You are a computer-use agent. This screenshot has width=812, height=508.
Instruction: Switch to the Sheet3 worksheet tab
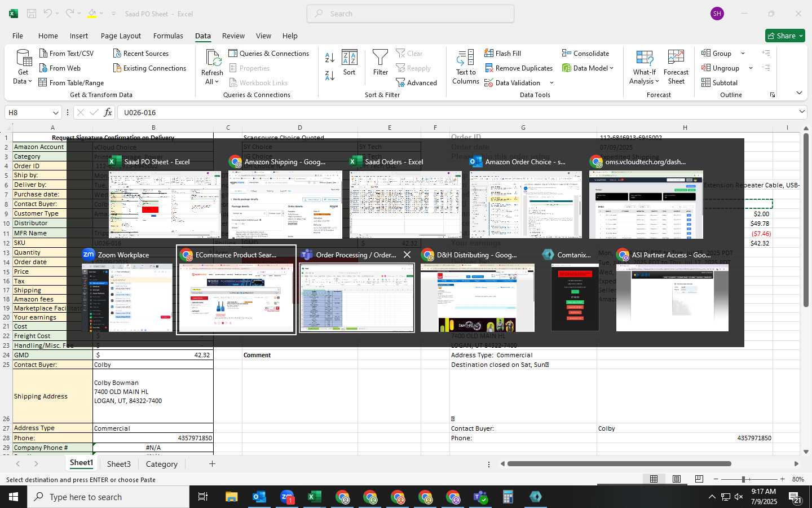119,464
